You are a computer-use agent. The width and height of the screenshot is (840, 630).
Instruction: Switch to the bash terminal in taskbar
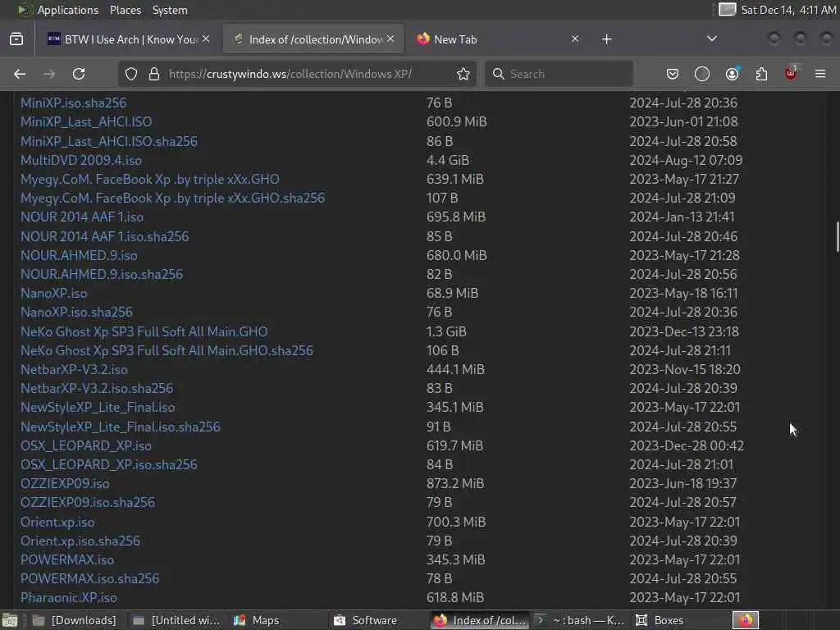[x=580, y=620]
